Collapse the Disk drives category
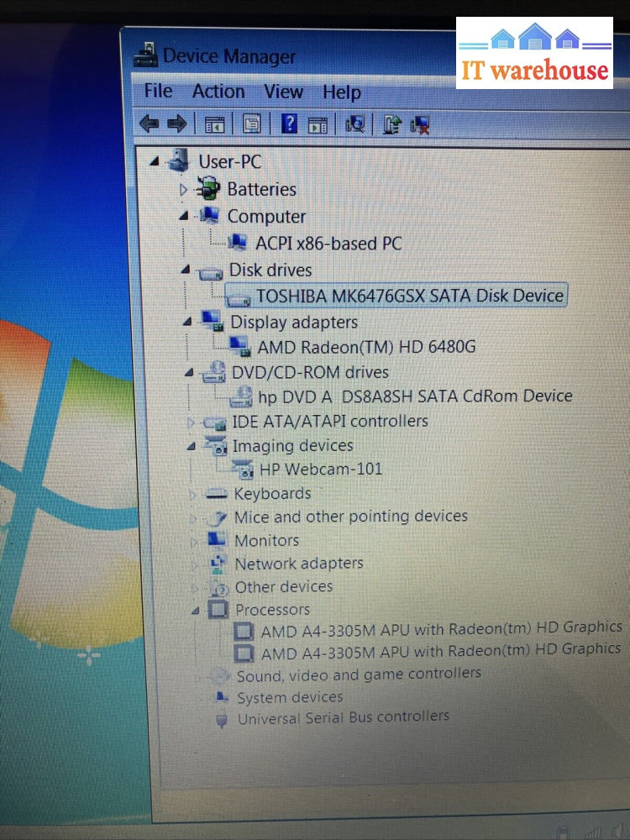 click(x=184, y=270)
